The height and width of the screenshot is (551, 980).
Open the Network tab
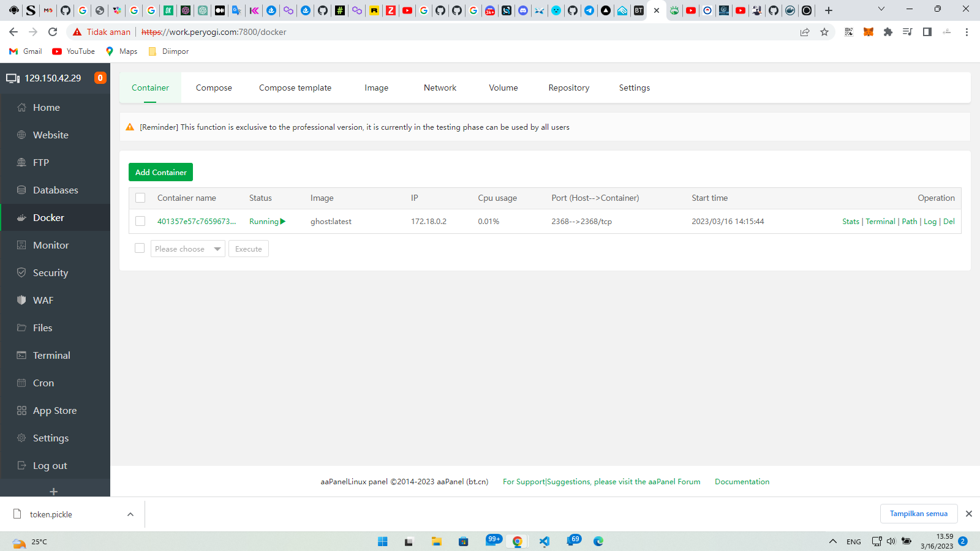(440, 88)
